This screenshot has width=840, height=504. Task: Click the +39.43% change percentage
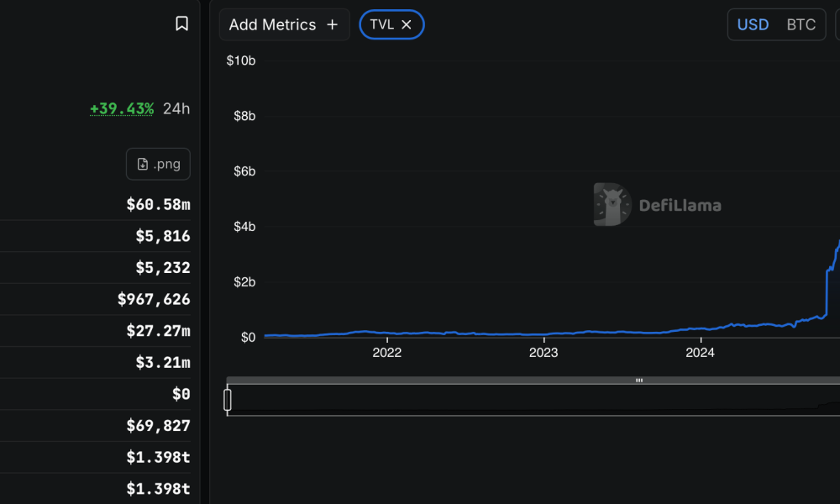[122, 108]
